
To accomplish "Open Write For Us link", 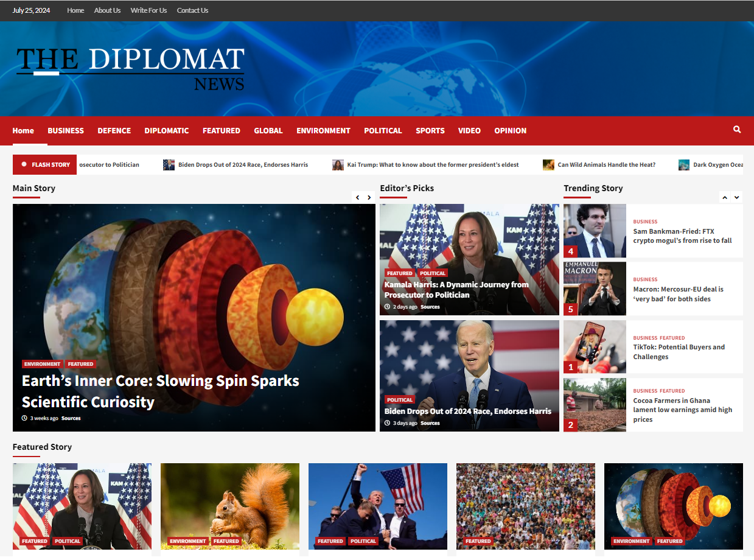I will [x=148, y=10].
